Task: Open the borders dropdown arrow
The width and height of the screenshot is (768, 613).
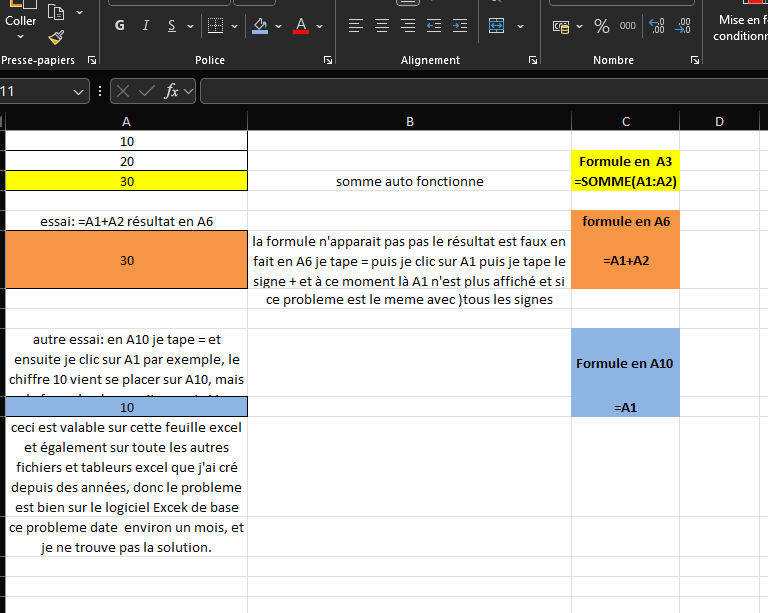Action: pyautogui.click(x=234, y=26)
